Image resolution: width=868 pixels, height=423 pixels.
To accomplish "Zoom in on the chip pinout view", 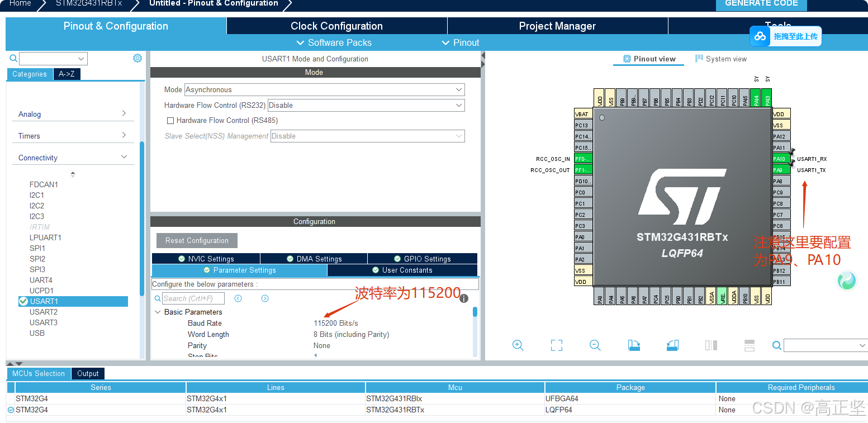I will click(518, 345).
